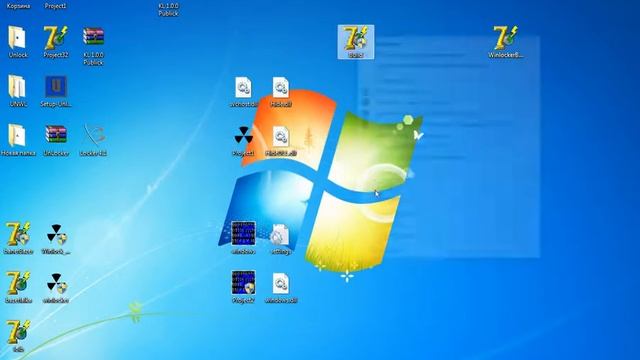Select the Winlock_ radiation icon with shield

point(56,234)
